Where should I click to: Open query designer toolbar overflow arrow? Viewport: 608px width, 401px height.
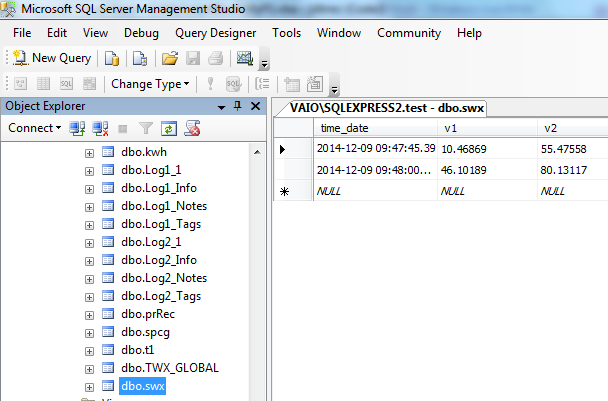point(334,90)
